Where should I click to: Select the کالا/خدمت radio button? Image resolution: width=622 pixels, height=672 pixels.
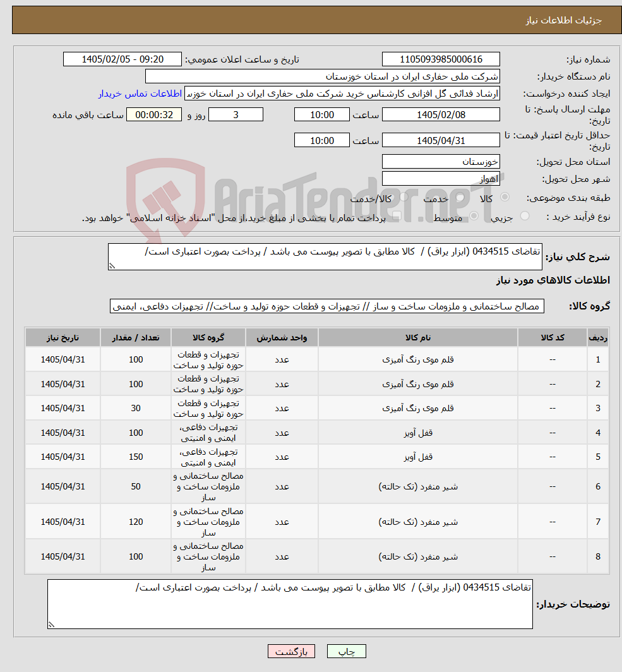pyautogui.click(x=404, y=198)
